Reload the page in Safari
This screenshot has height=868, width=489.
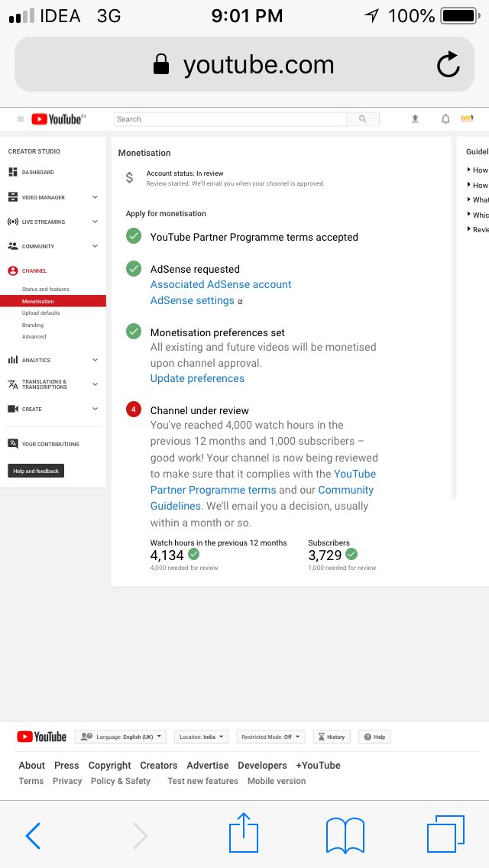click(x=448, y=65)
